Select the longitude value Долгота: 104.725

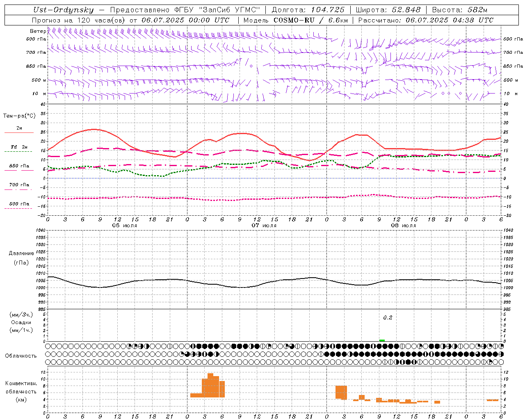point(308,10)
